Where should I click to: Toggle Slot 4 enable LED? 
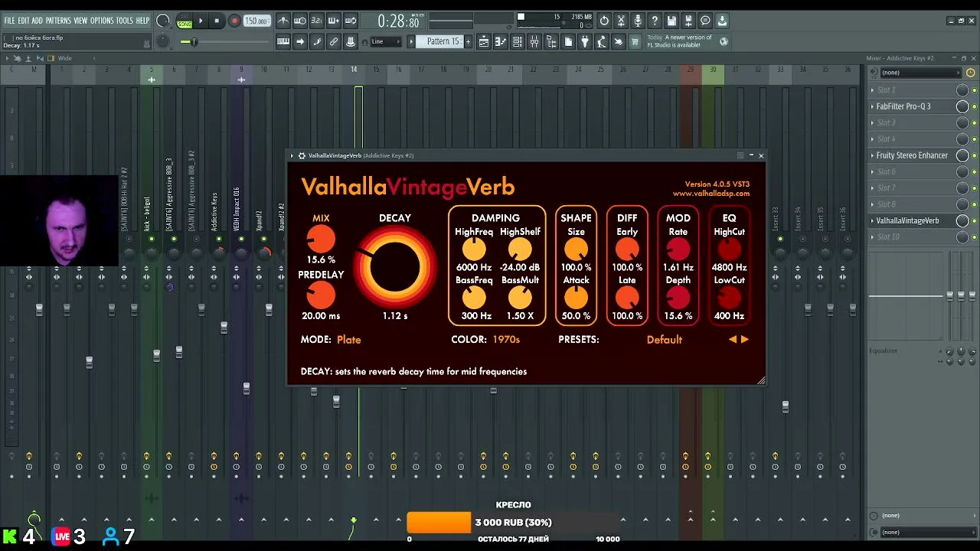[974, 139]
